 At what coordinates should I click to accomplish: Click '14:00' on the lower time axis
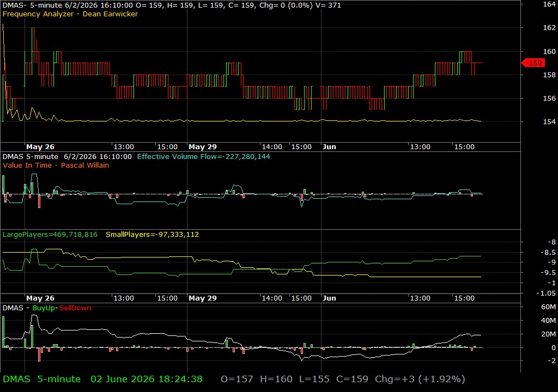[x=272, y=298]
